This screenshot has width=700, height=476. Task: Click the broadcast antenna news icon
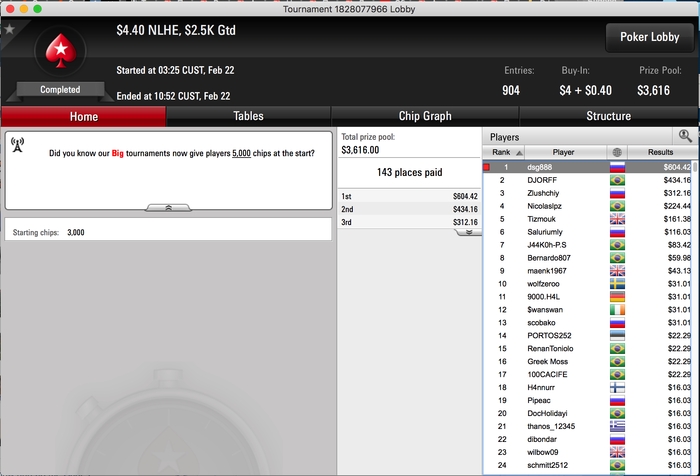(17, 145)
